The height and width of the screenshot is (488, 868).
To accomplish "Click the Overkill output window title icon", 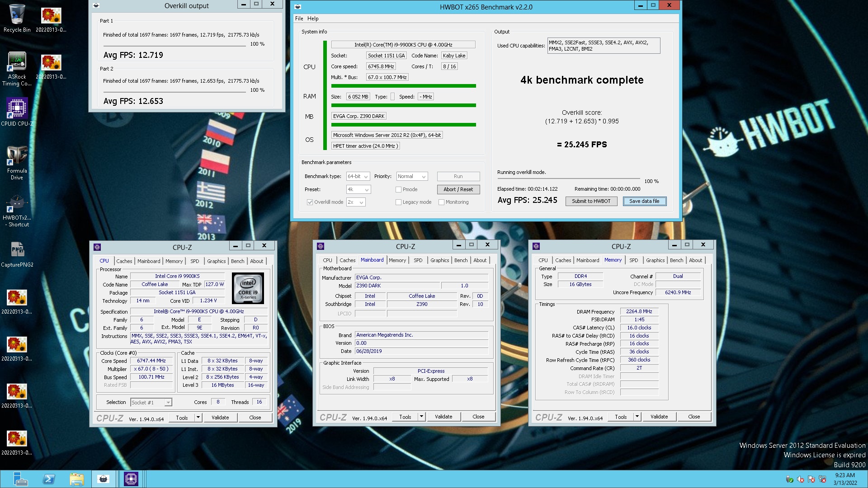I will (x=96, y=6).
